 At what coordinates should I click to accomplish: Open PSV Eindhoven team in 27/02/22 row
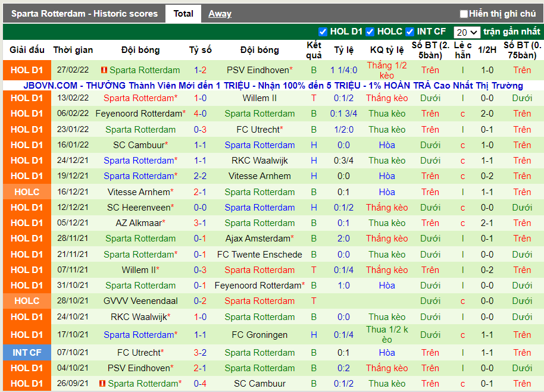tap(258, 70)
